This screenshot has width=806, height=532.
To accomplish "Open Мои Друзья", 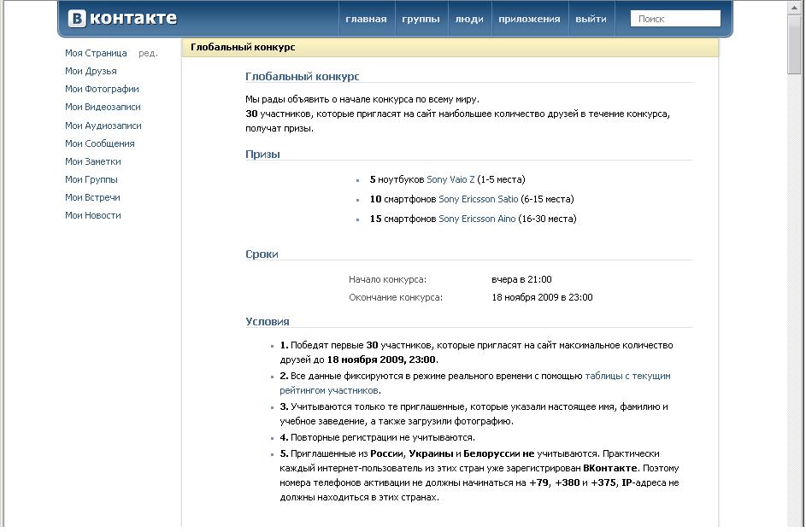I will pyautogui.click(x=91, y=71).
